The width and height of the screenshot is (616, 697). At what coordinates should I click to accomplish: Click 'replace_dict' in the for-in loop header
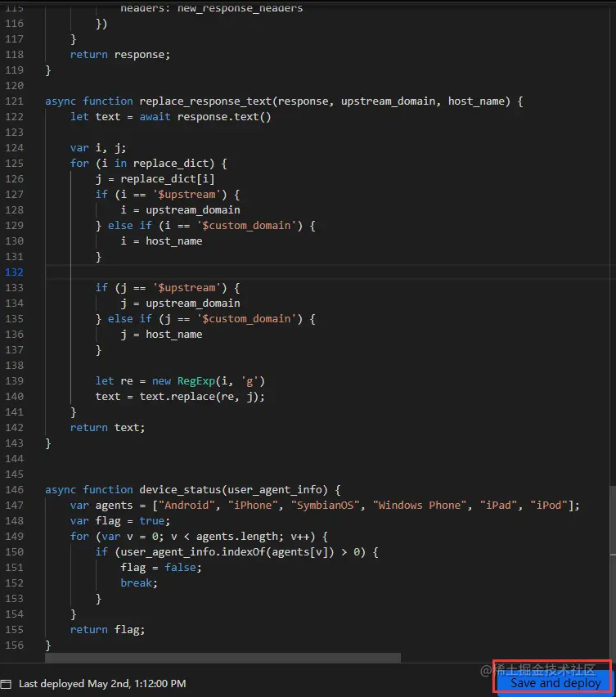click(171, 164)
